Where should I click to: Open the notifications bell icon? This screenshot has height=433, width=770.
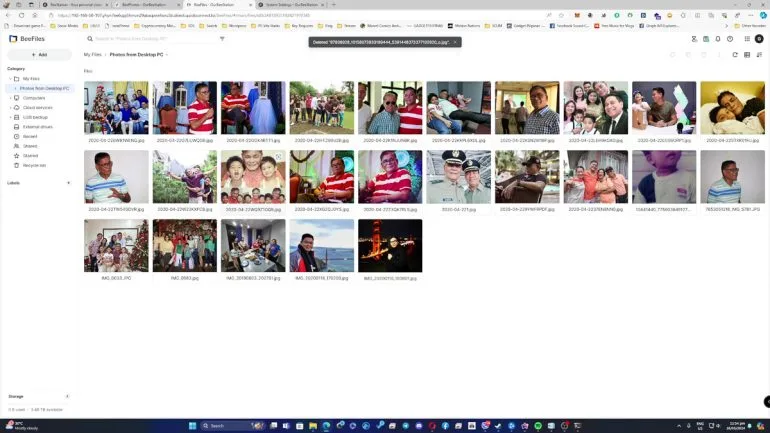pos(718,39)
